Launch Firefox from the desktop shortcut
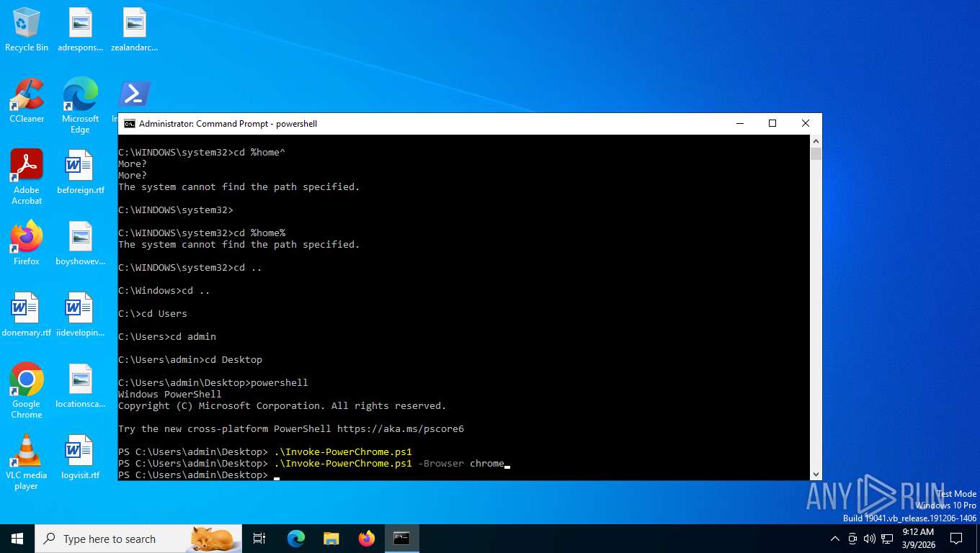 click(x=27, y=243)
